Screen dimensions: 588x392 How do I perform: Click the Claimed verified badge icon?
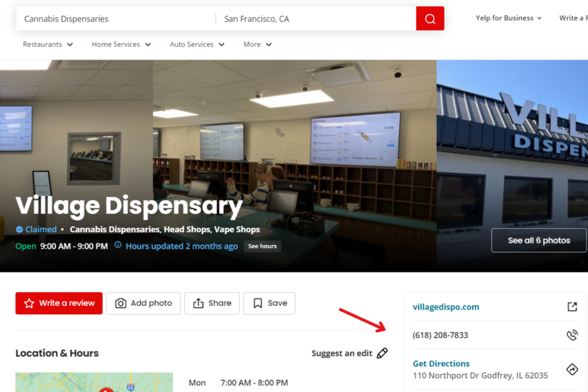[20, 230]
